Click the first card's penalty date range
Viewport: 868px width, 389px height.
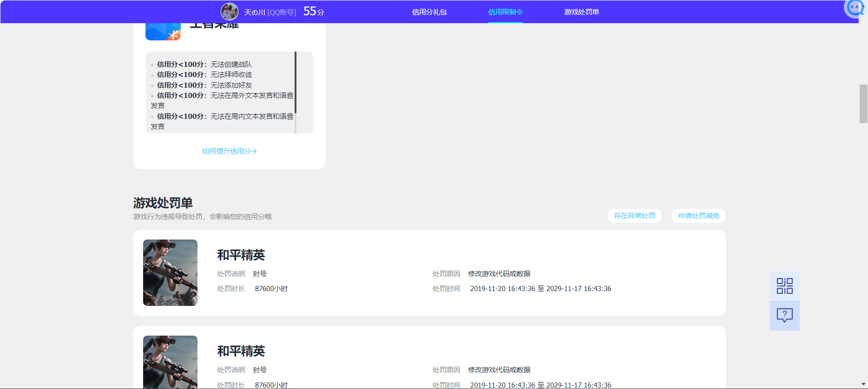(541, 289)
